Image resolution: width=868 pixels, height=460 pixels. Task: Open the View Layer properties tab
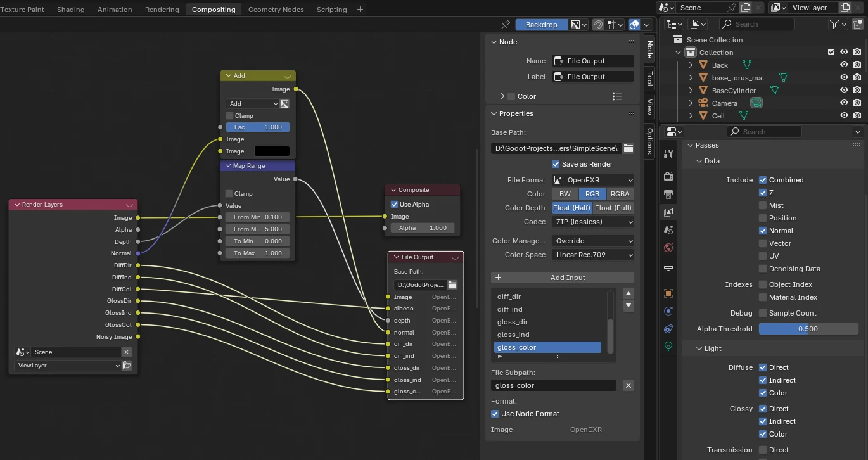point(668,212)
